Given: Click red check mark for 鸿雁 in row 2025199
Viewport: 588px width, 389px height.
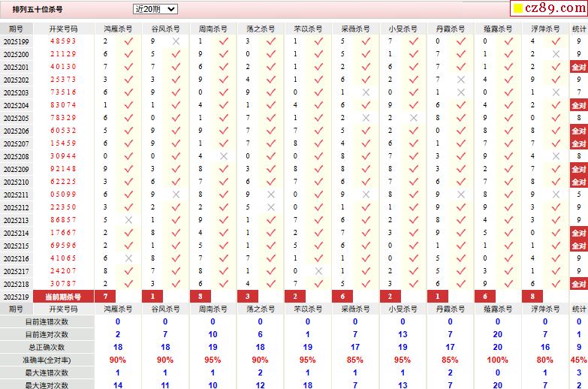Looking at the screenshot, I should coord(128,41).
